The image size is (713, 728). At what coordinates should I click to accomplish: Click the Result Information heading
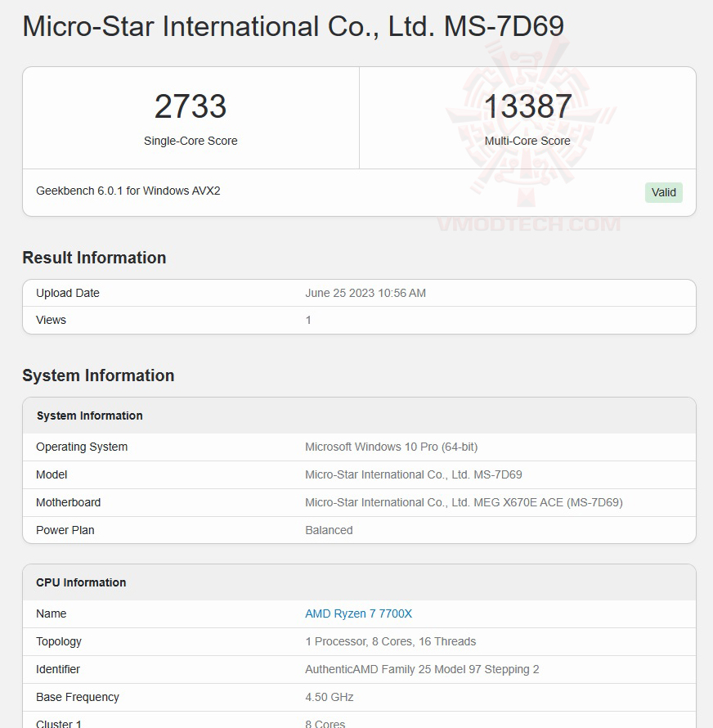tap(94, 258)
